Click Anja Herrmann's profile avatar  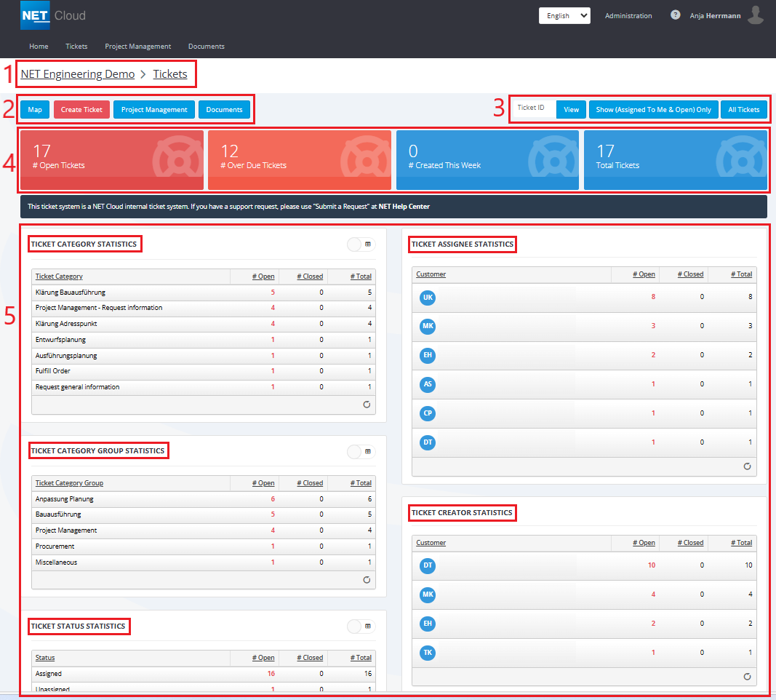point(756,15)
